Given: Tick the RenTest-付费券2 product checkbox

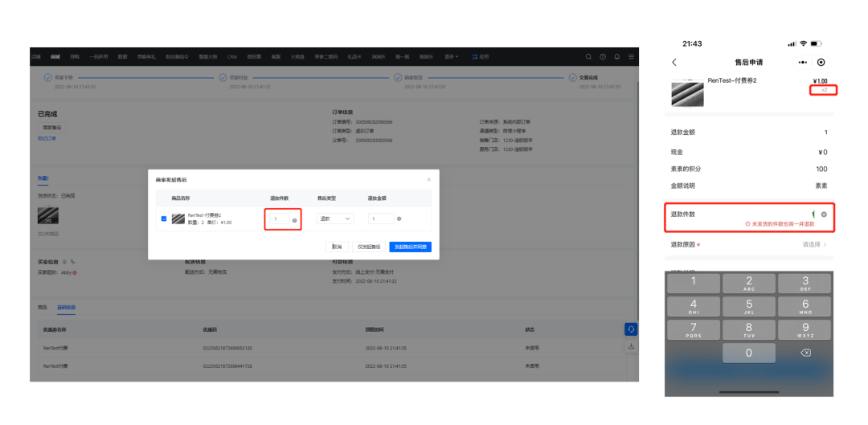Looking at the screenshot, I should (x=164, y=219).
